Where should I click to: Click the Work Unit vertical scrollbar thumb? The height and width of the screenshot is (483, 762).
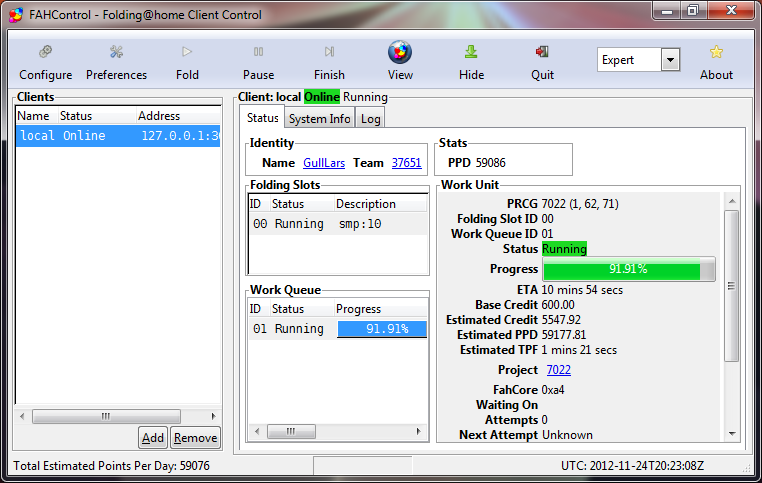[732, 286]
